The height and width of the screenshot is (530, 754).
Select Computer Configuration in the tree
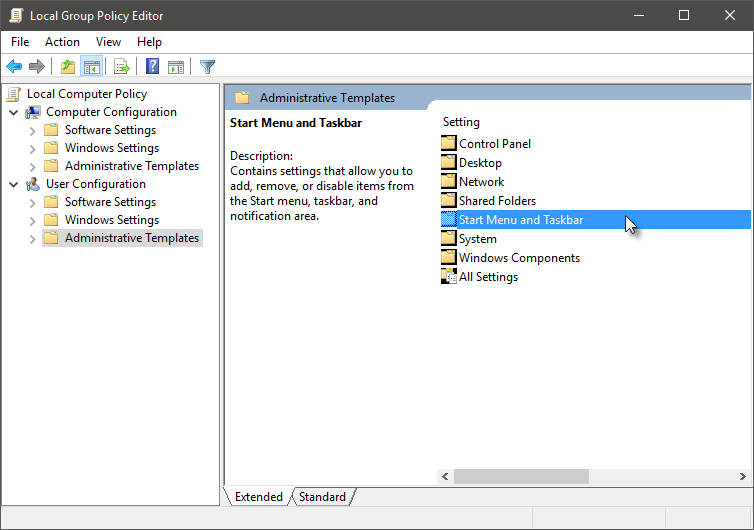tap(111, 112)
